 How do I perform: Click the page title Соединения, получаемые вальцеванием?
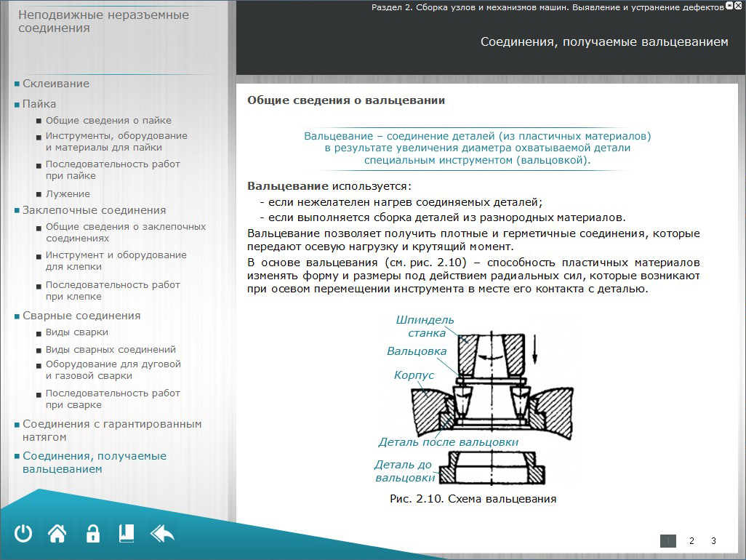[x=604, y=42]
